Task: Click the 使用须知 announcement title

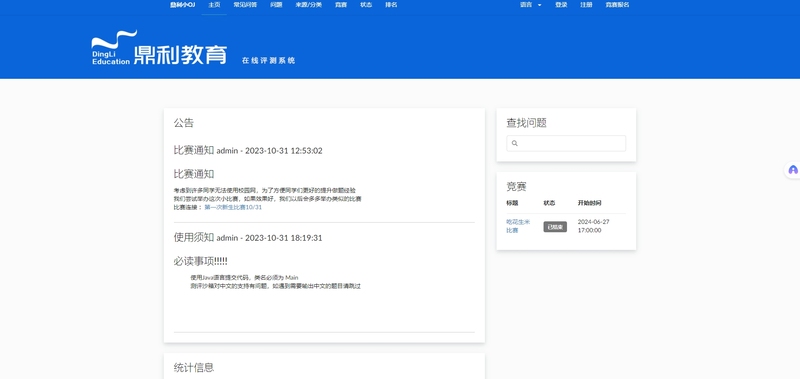Action: click(x=248, y=238)
